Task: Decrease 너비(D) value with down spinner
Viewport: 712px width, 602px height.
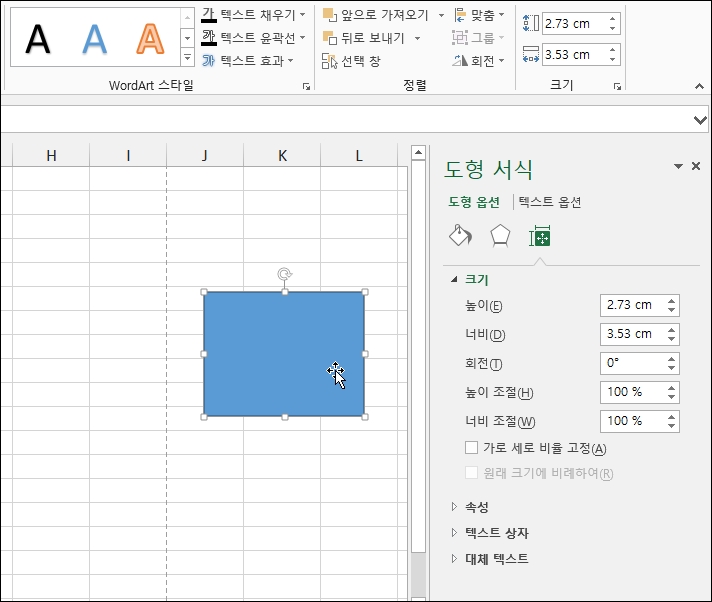Action: click(x=672, y=339)
